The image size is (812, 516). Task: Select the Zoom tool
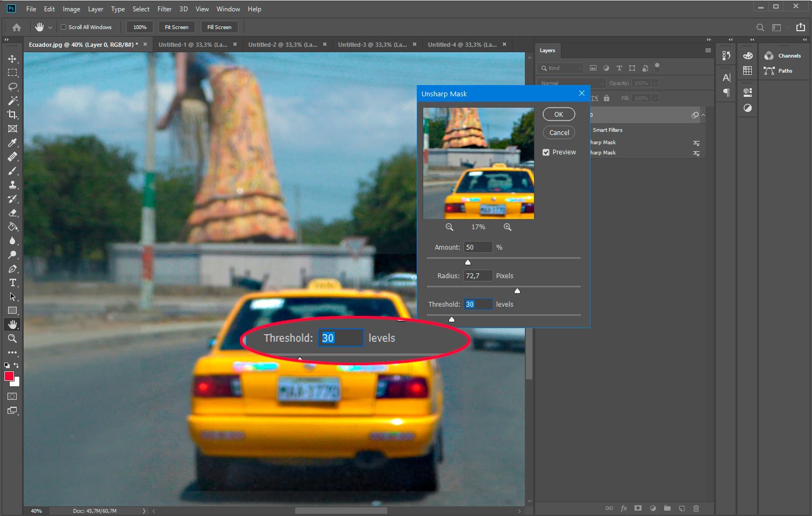(12, 338)
